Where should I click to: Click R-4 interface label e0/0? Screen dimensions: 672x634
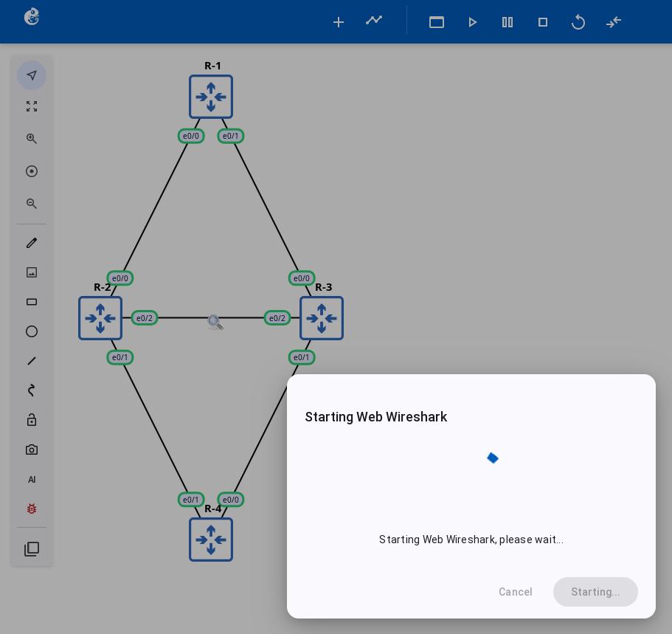point(231,500)
